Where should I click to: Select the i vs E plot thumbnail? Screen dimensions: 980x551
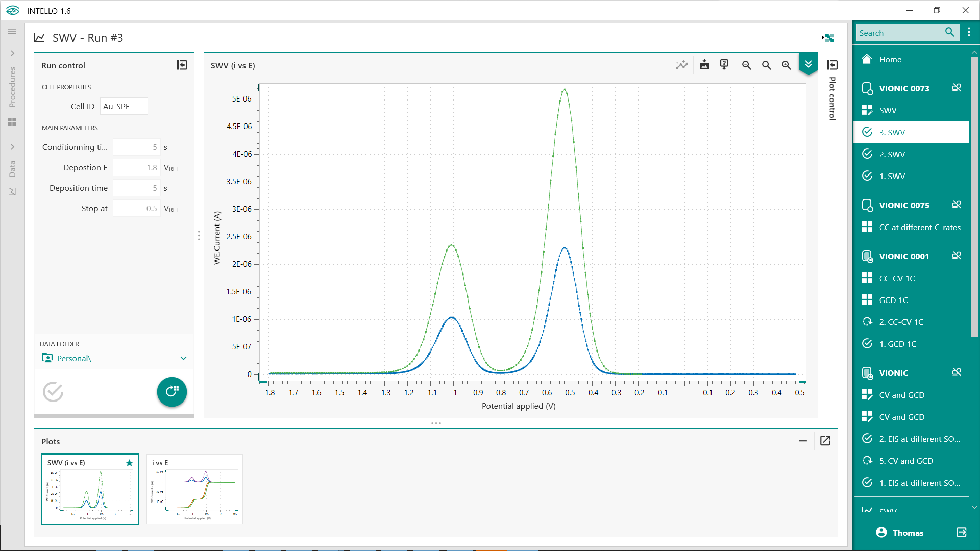pyautogui.click(x=194, y=489)
